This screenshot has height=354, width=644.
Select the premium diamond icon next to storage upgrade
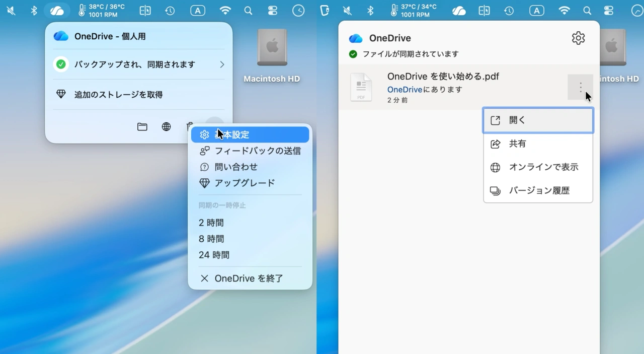point(61,94)
